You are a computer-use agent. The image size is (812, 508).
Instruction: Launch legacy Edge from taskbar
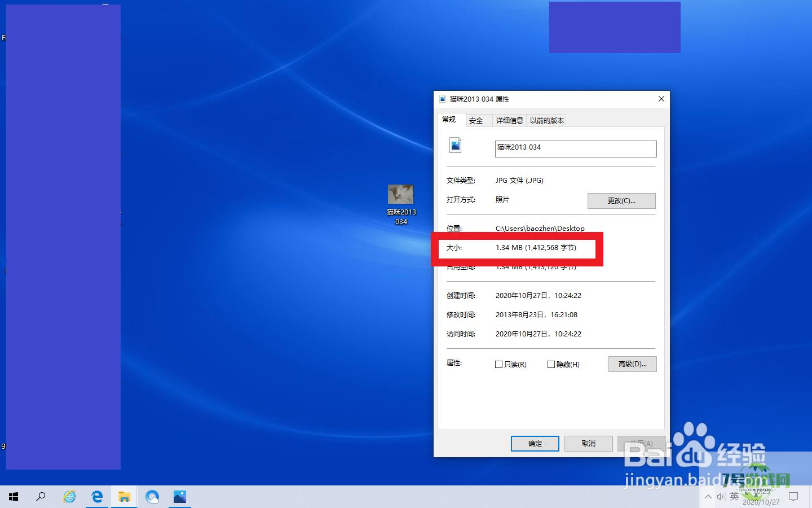[x=97, y=497]
